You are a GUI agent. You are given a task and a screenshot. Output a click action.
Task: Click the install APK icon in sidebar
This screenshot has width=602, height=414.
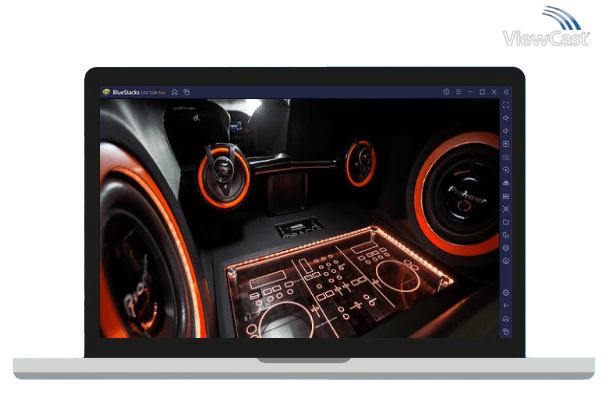click(x=506, y=183)
